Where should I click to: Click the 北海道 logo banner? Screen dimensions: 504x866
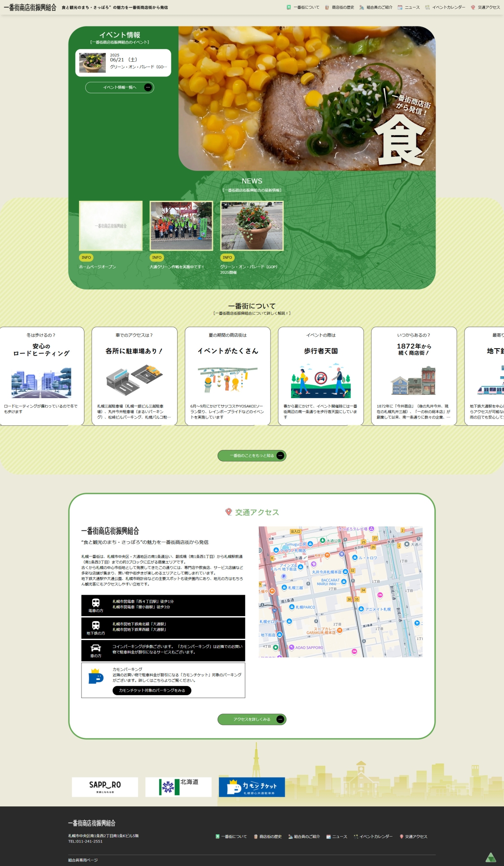(178, 787)
